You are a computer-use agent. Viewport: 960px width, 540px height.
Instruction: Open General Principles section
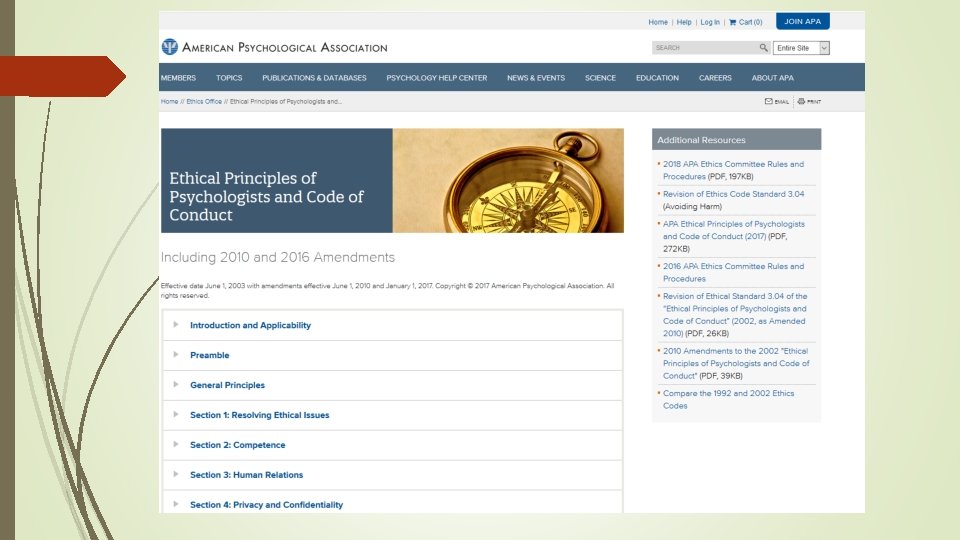tap(227, 385)
